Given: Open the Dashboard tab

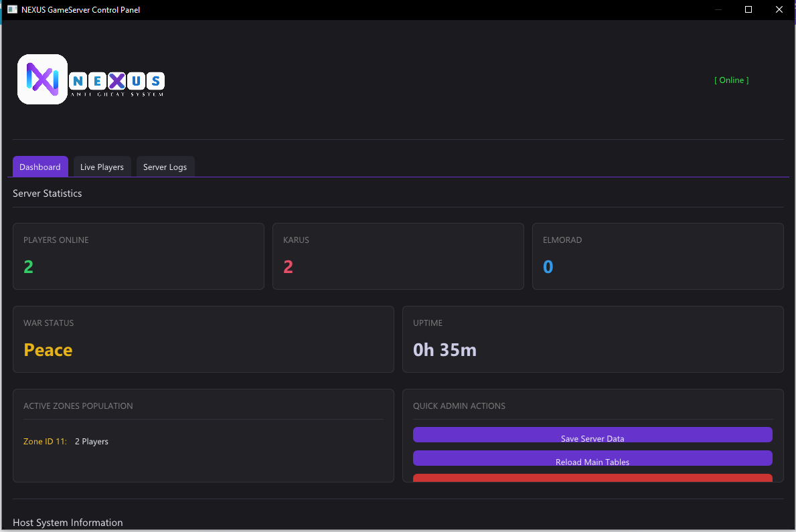Looking at the screenshot, I should (x=40, y=167).
